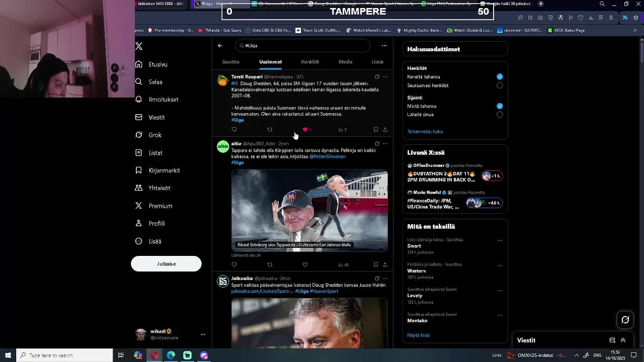Open more options on Jatkoaika's post
Image resolution: width=644 pixels, height=362 pixels.
point(385,278)
